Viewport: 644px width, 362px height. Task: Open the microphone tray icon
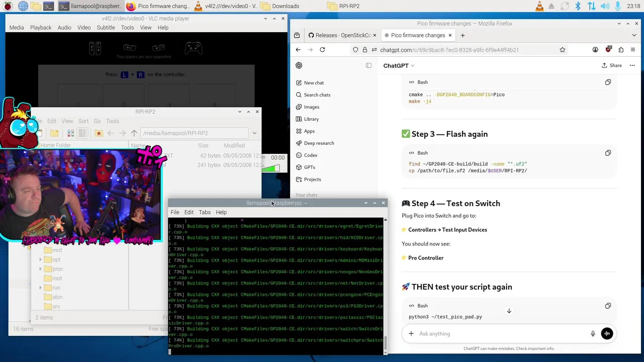click(617, 6)
